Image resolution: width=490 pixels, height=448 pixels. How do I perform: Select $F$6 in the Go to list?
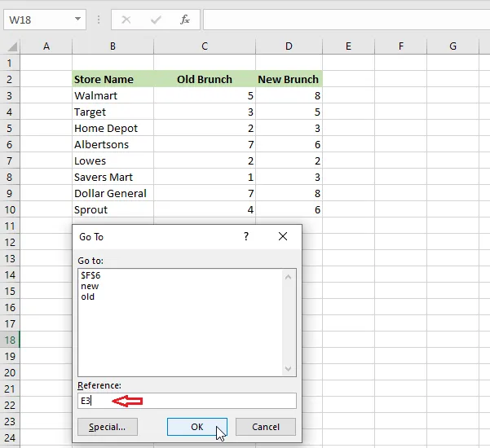pos(90,275)
